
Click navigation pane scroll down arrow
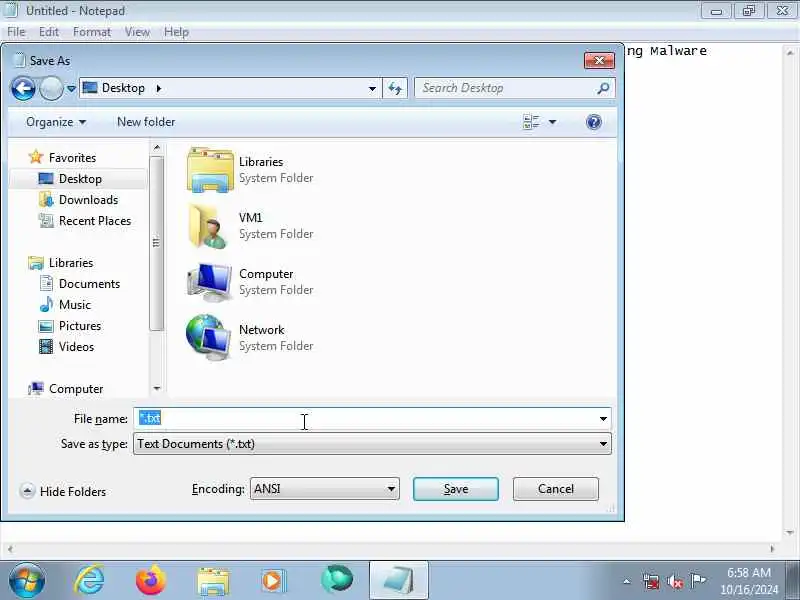[x=157, y=389]
